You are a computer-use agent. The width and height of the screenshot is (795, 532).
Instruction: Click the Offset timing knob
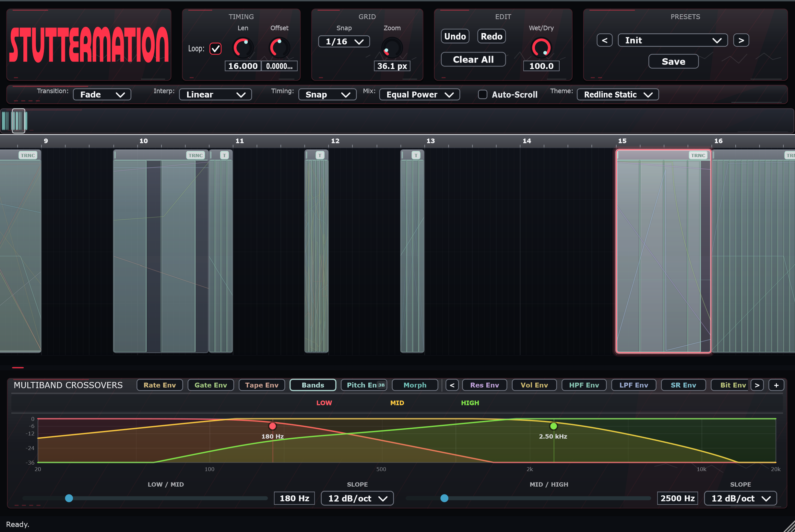279,48
